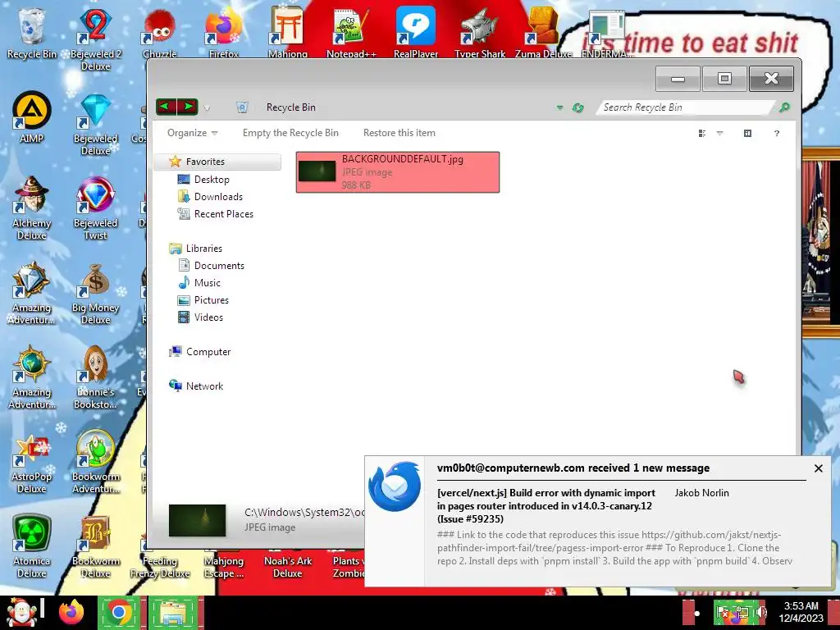Click the Santa Start button
Screen dimensions: 840x630
click(21, 613)
